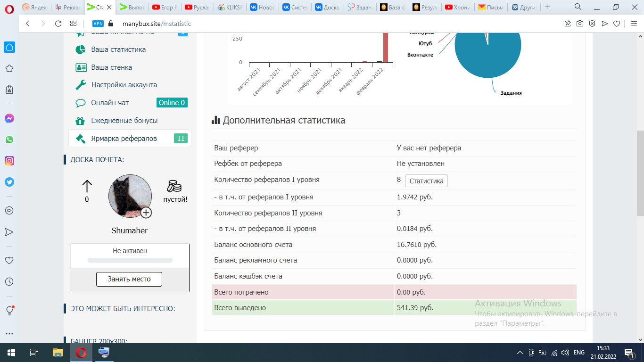Viewport: 644px width, 362px height.
Task: Open the send-to-Flow arrow icon in address bar
Action: pyautogui.click(x=604, y=24)
